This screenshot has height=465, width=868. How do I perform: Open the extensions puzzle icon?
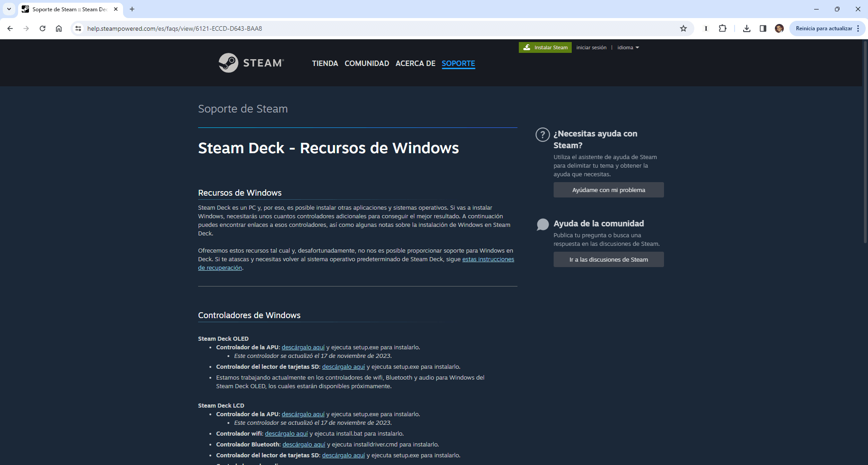pos(722,28)
